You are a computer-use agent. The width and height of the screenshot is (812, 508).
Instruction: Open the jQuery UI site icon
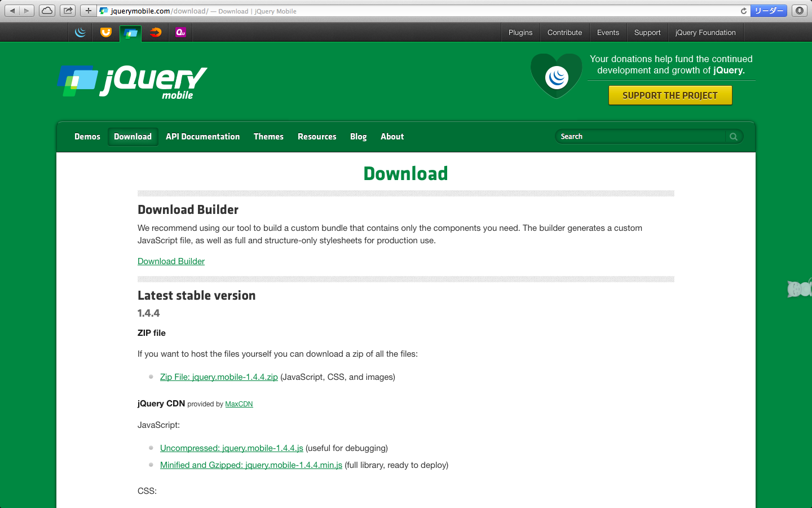click(x=105, y=32)
